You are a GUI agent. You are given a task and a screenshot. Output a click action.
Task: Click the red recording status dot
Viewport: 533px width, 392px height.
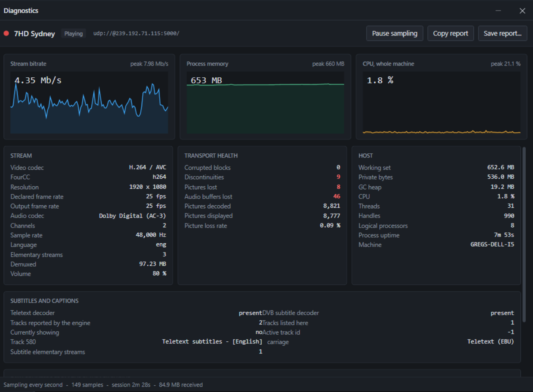pyautogui.click(x=6, y=33)
